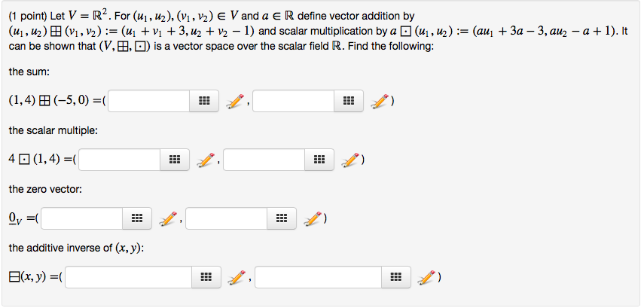Open equation editor pencil for scalar multiple second component
The image size is (644, 308).
tap(350, 160)
